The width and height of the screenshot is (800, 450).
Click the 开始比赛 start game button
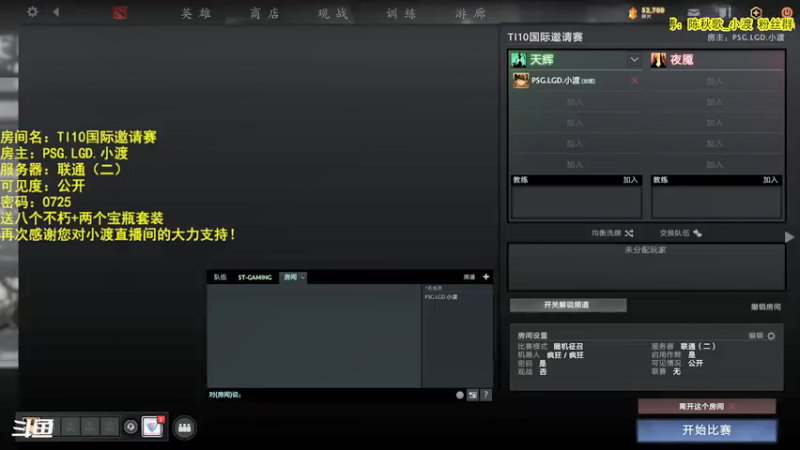(707, 430)
